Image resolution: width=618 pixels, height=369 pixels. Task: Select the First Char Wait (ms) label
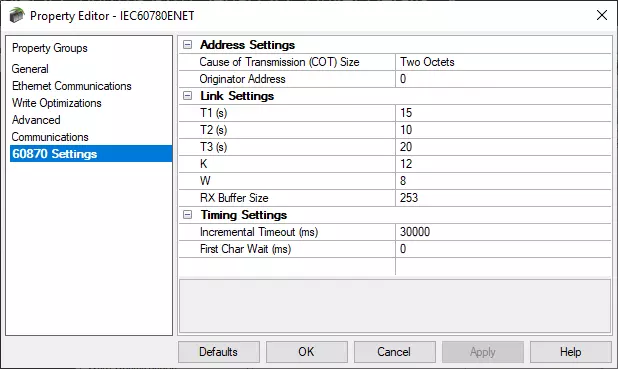pyautogui.click(x=246, y=249)
